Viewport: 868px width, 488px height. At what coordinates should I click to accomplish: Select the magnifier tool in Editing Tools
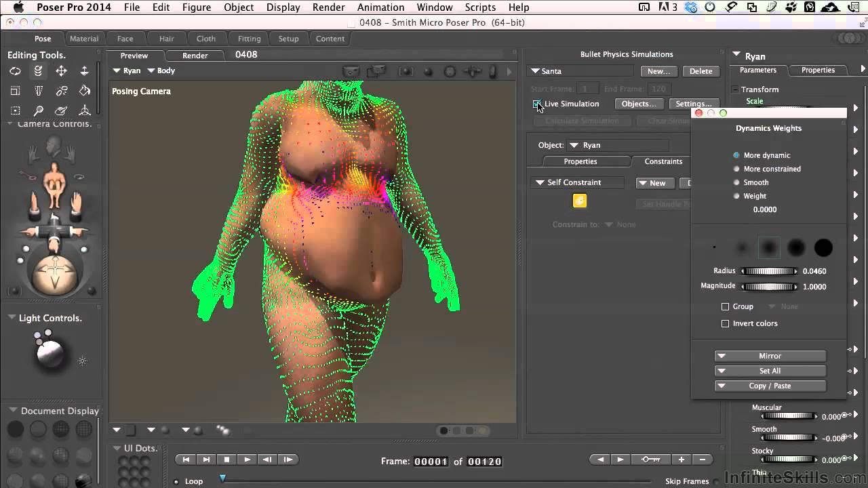[38, 110]
